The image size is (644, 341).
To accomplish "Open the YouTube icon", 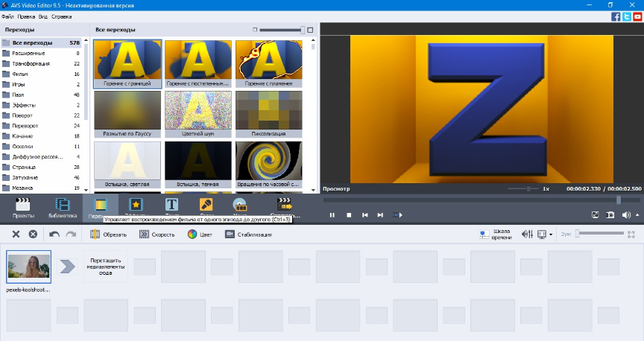I will (x=637, y=17).
